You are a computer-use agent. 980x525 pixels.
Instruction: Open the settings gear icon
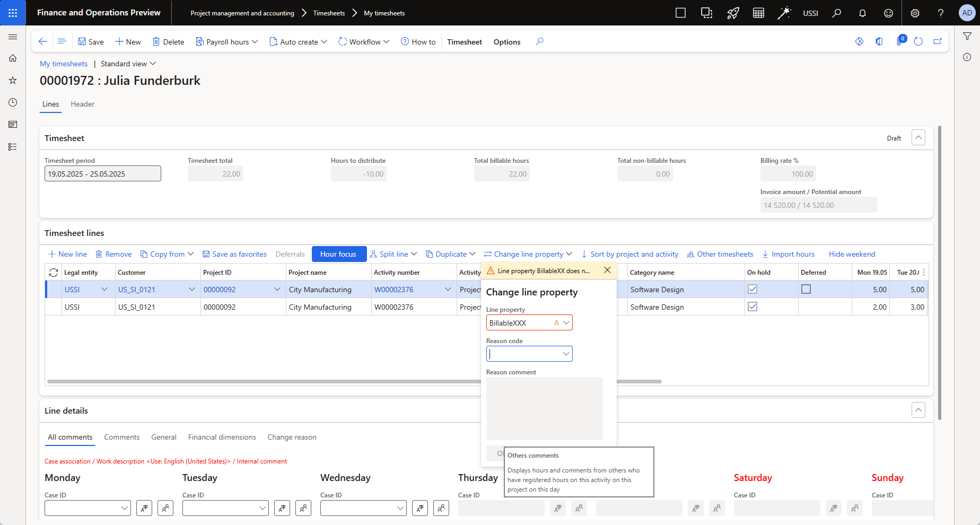point(915,13)
